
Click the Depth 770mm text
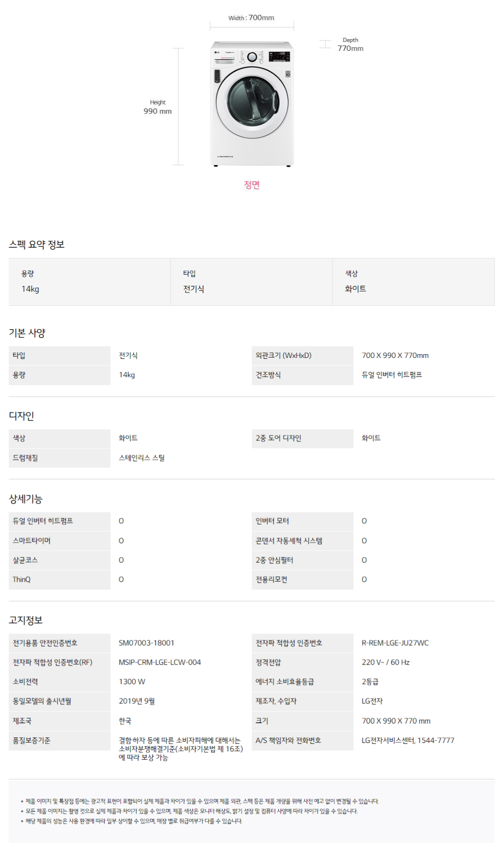click(351, 44)
